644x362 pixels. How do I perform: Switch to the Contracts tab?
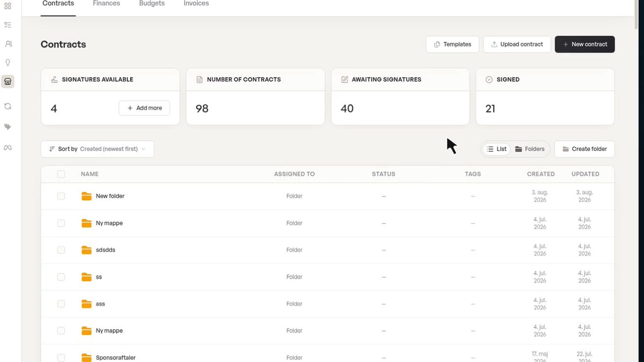click(x=58, y=4)
